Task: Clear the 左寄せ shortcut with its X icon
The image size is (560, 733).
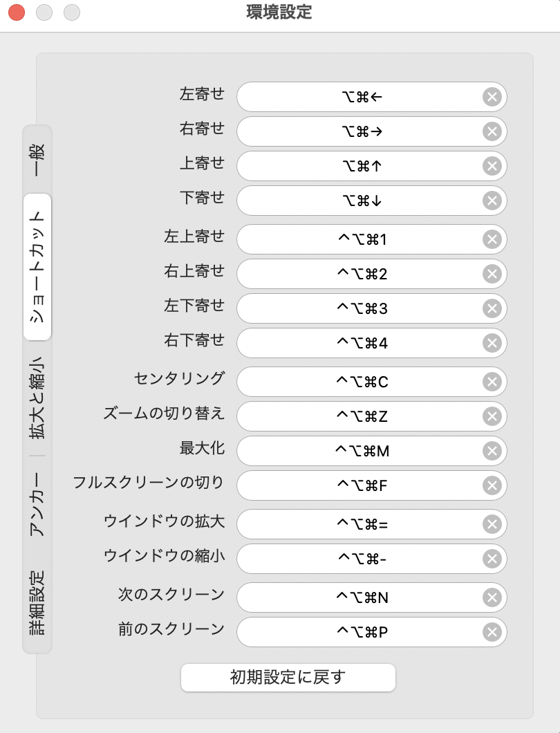Action: (x=492, y=97)
